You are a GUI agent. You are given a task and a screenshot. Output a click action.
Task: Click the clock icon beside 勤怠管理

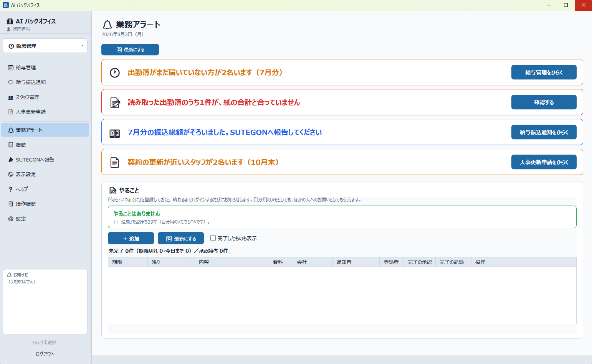[12, 46]
